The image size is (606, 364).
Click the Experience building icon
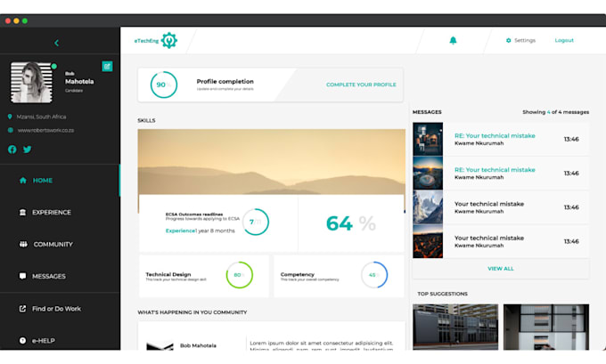pos(23,213)
